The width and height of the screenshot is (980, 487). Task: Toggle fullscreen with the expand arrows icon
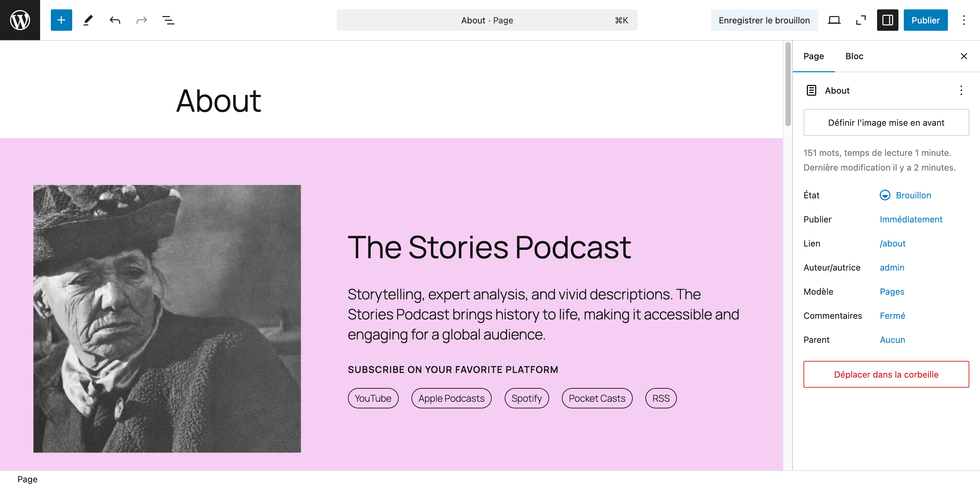pyautogui.click(x=861, y=20)
